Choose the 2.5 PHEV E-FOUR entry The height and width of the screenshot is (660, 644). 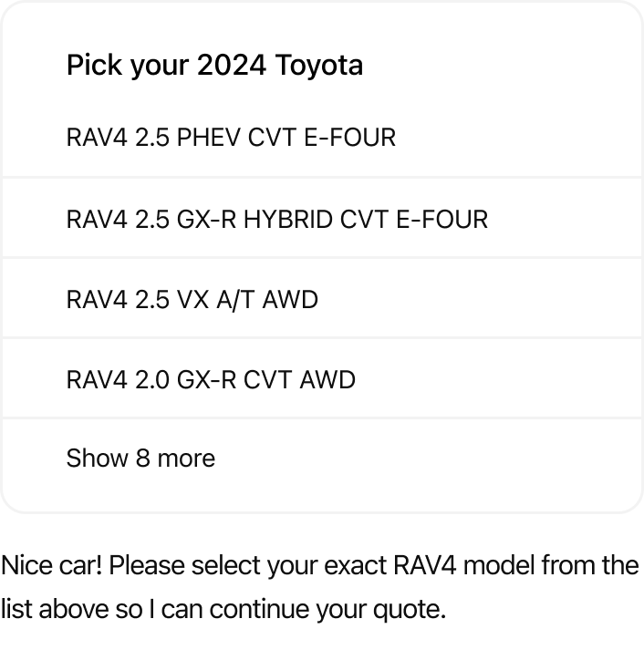pos(231,138)
